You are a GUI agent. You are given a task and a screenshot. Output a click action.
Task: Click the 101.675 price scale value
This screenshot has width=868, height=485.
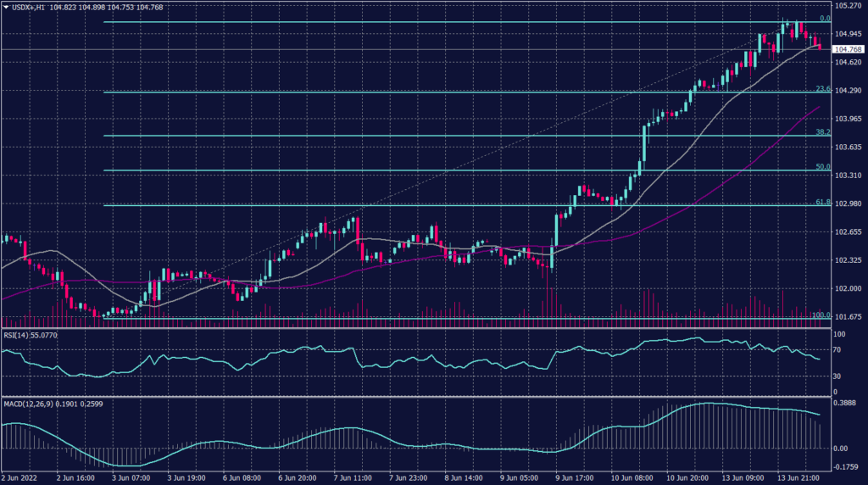pyautogui.click(x=849, y=317)
